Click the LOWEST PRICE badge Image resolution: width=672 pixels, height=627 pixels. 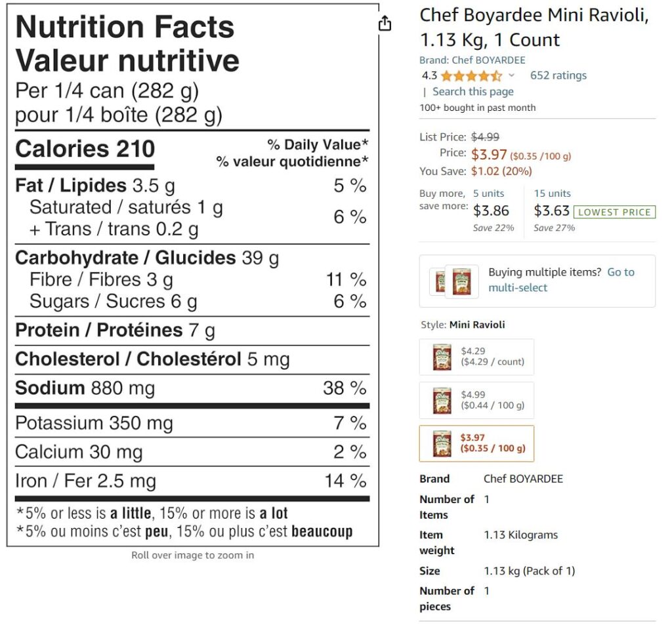[614, 212]
